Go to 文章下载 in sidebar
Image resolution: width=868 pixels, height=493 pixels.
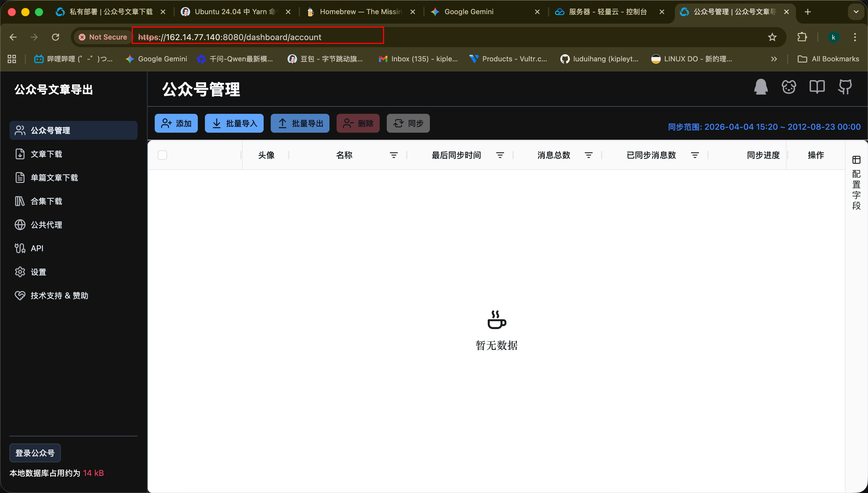click(x=46, y=154)
